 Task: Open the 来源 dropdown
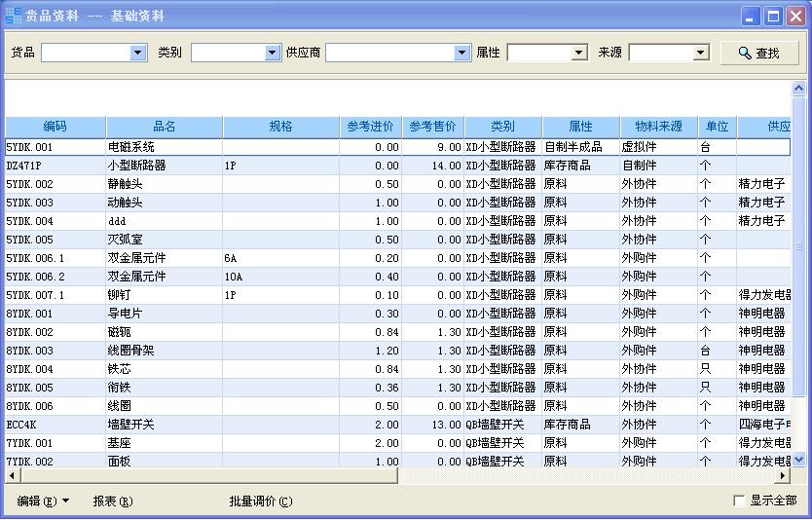point(700,53)
